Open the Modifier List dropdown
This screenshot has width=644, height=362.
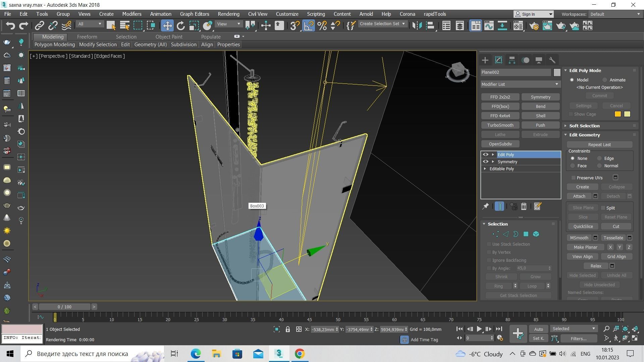pos(520,84)
